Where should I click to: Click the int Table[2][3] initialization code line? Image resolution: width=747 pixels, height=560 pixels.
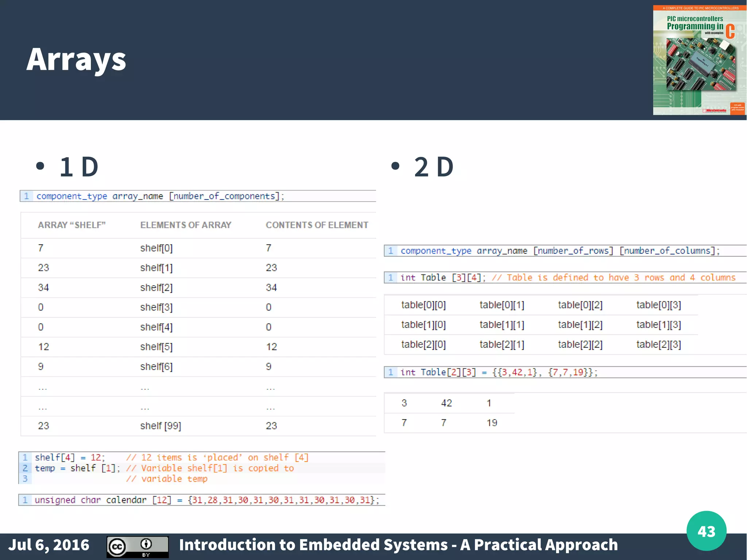click(x=565, y=372)
